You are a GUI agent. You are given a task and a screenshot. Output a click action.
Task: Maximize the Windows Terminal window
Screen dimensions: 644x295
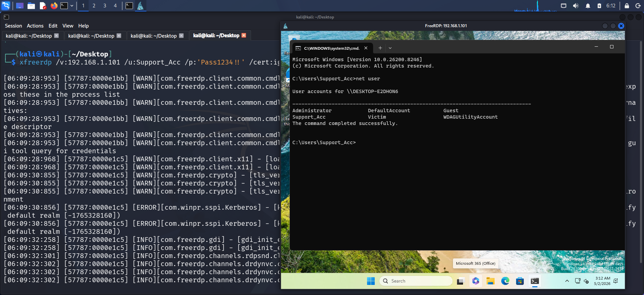coord(612,47)
